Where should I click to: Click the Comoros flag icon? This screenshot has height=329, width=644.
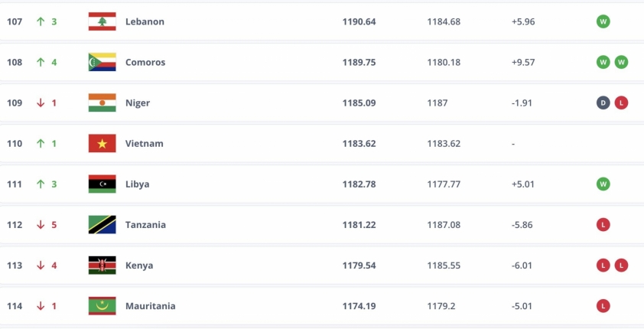pos(102,62)
